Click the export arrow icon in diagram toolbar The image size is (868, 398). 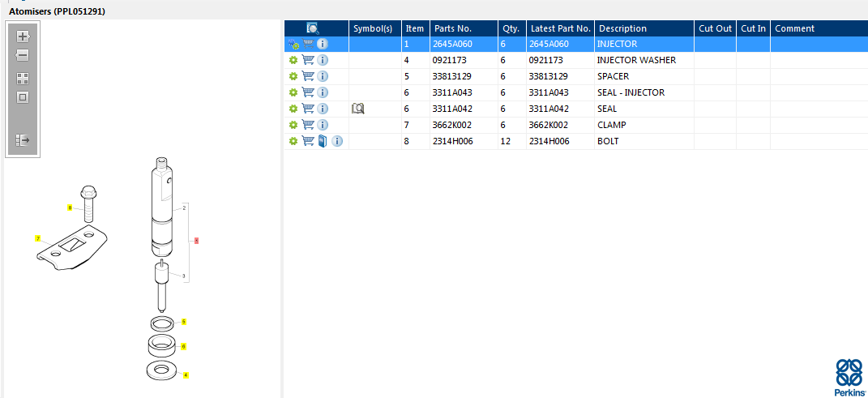(x=23, y=140)
